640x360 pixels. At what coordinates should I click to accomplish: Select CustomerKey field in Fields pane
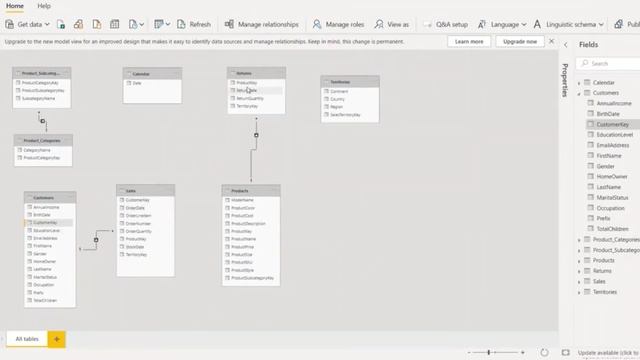[x=613, y=124]
